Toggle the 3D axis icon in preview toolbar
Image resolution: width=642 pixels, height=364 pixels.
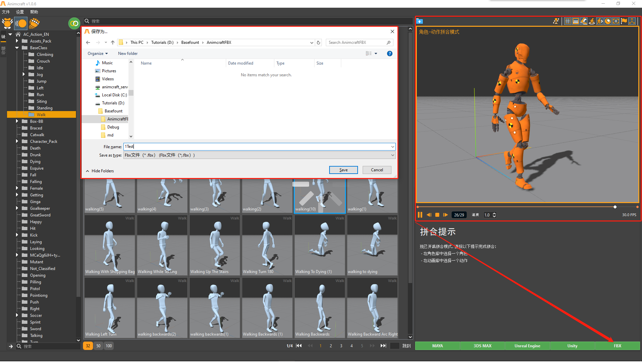(x=632, y=21)
